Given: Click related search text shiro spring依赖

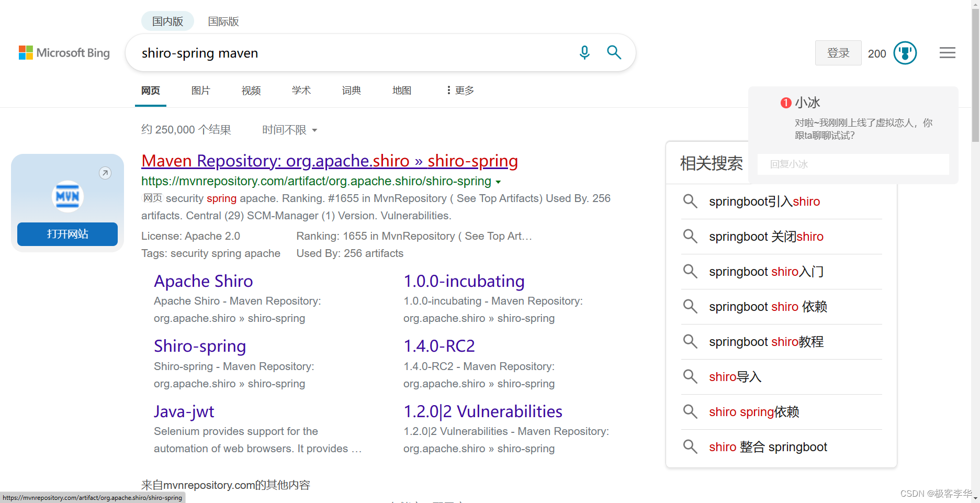Looking at the screenshot, I should 754,412.
